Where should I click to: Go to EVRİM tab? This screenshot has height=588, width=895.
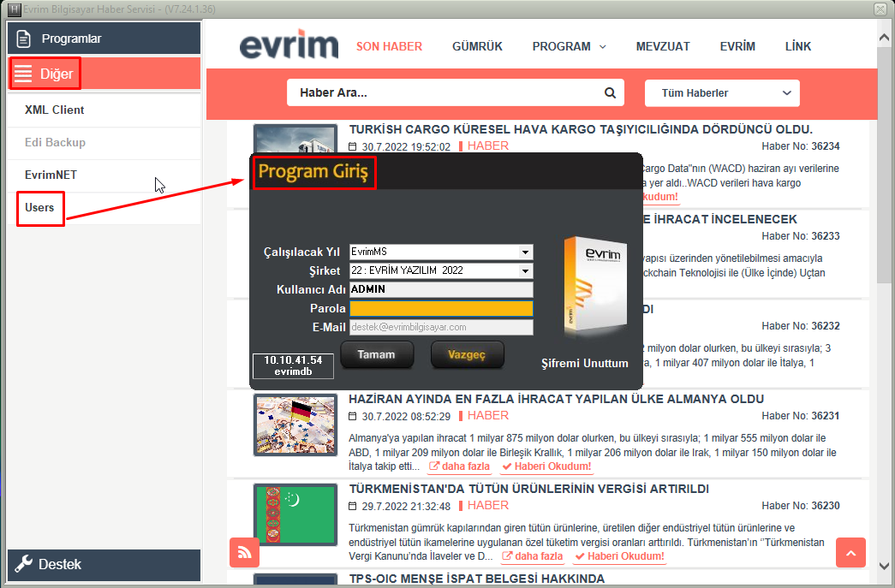point(737,47)
